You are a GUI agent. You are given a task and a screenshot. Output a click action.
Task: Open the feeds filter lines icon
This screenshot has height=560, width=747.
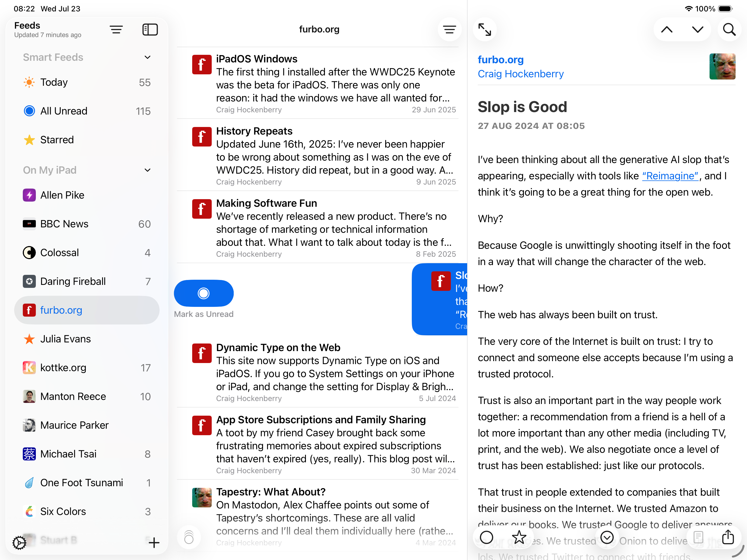(x=116, y=30)
